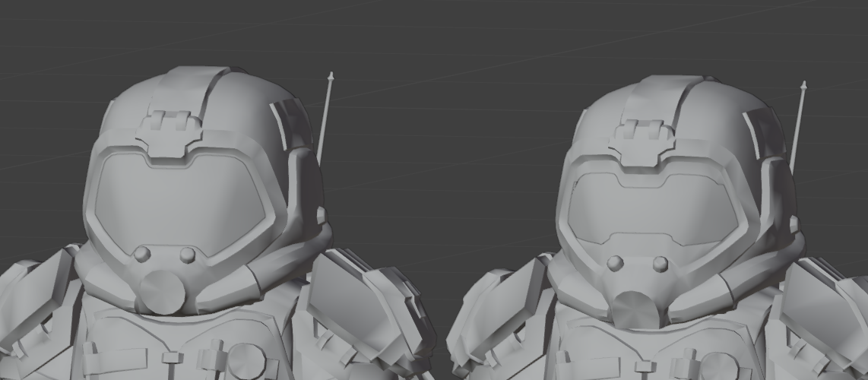The width and height of the screenshot is (868, 380).
Task: Select the round respirator disc on left helmet
Action: click(x=162, y=293)
